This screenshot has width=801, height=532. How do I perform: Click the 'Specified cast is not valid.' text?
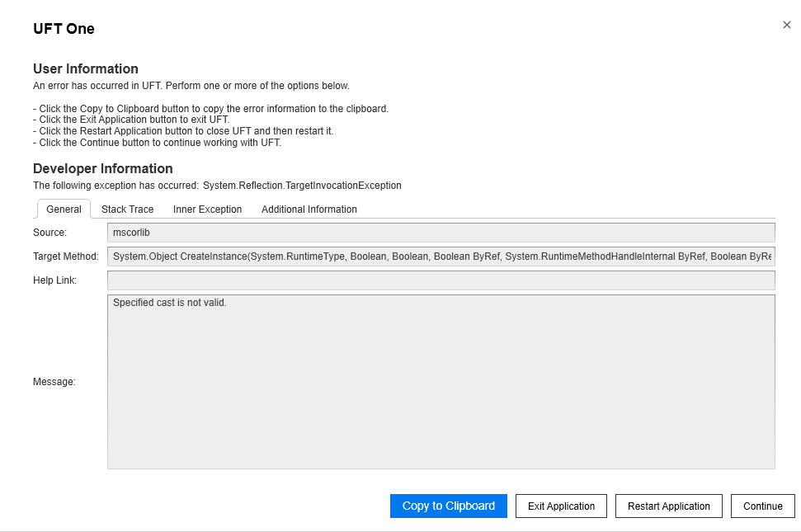(x=170, y=303)
